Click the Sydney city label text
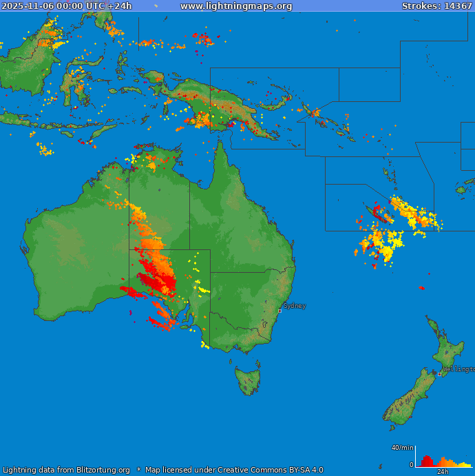Image resolution: width=475 pixels, height=476 pixels. 295,306
